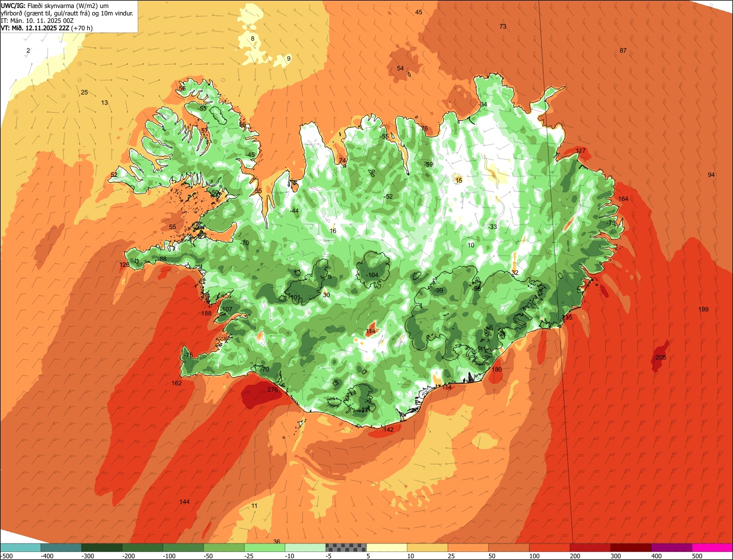
Task: Click the 36 value above the legend
Action: click(x=277, y=542)
